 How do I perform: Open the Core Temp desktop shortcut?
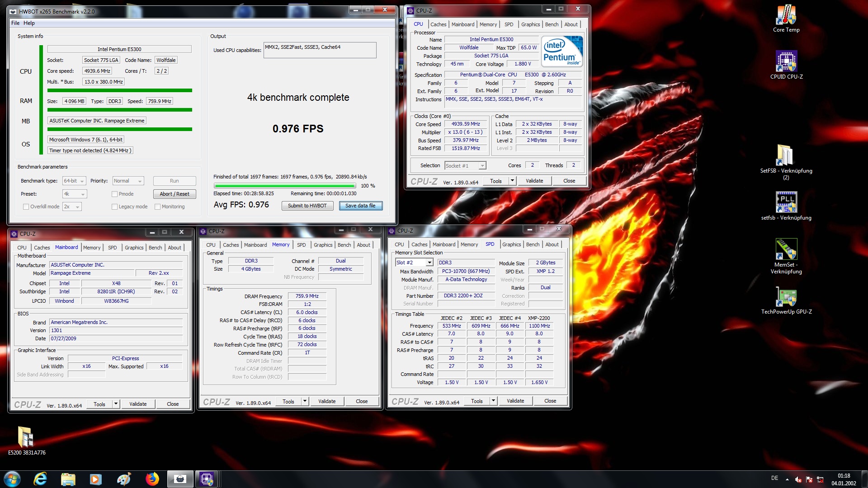786,18
